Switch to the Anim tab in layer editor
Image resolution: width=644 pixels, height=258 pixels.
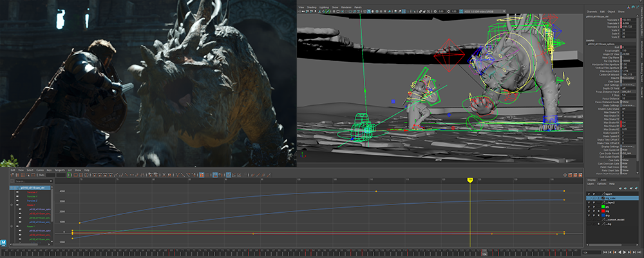(603, 180)
